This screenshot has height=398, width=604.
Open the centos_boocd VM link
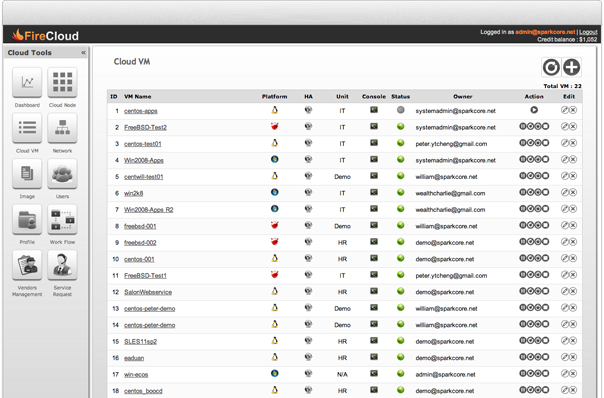coord(143,391)
